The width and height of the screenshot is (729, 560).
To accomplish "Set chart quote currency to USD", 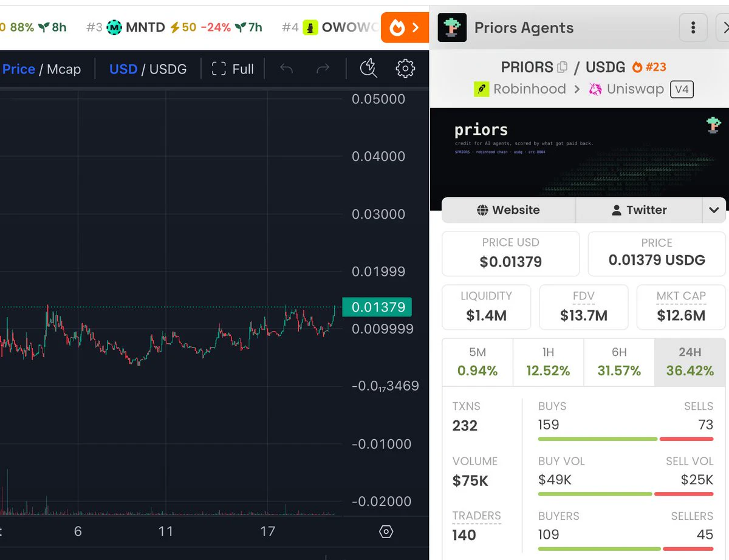I will 123,69.
